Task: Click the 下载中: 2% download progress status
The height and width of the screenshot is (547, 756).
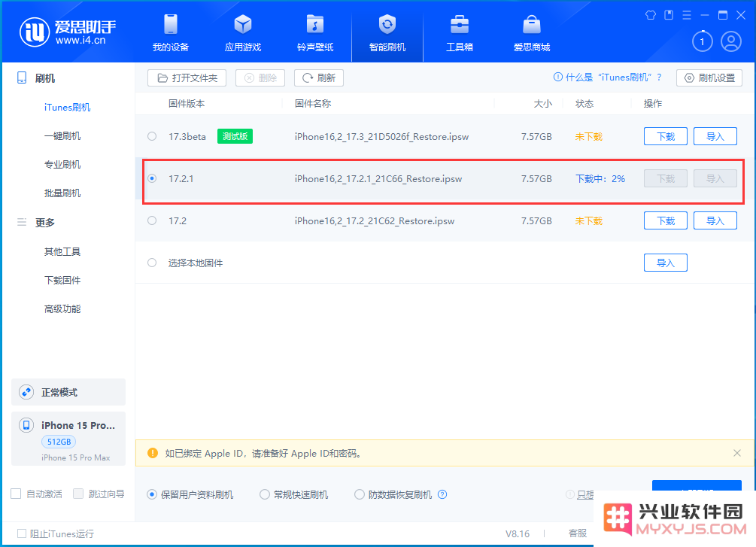Action: tap(600, 178)
